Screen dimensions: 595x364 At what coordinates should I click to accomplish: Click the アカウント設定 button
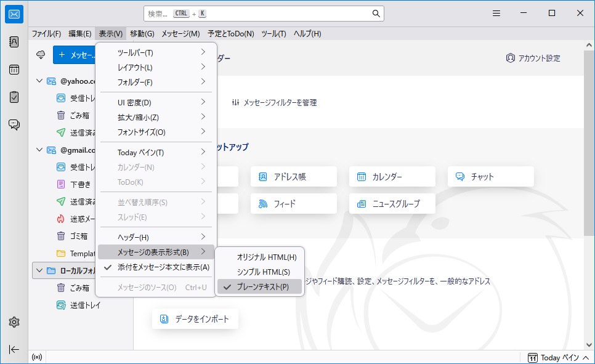pyautogui.click(x=533, y=58)
